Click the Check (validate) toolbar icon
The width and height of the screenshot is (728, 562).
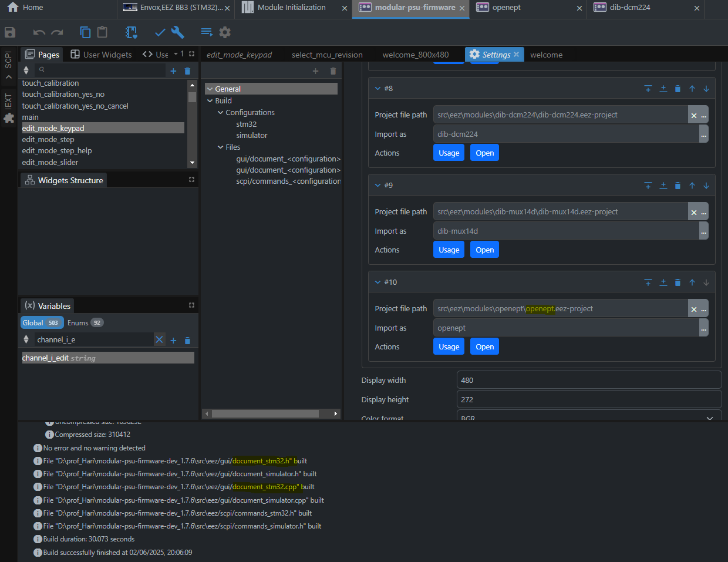click(x=160, y=32)
